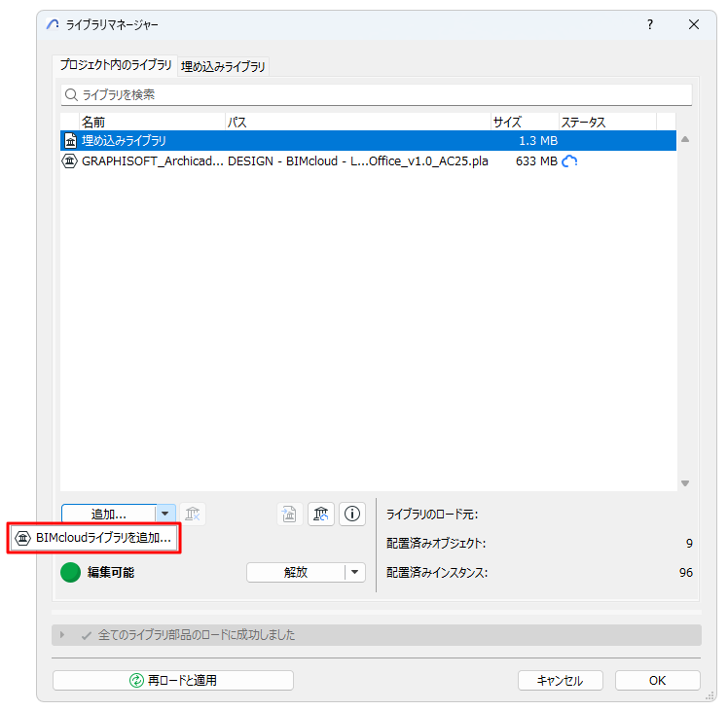Select the 埋め込みライブラリ row
Image resolution: width=728 pixels, height=711 pixels.
click(368, 141)
